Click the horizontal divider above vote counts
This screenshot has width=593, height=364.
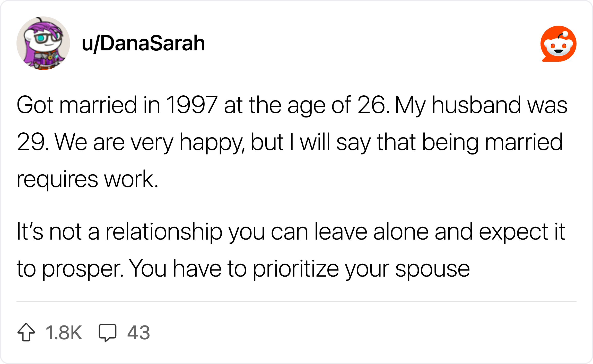click(296, 302)
